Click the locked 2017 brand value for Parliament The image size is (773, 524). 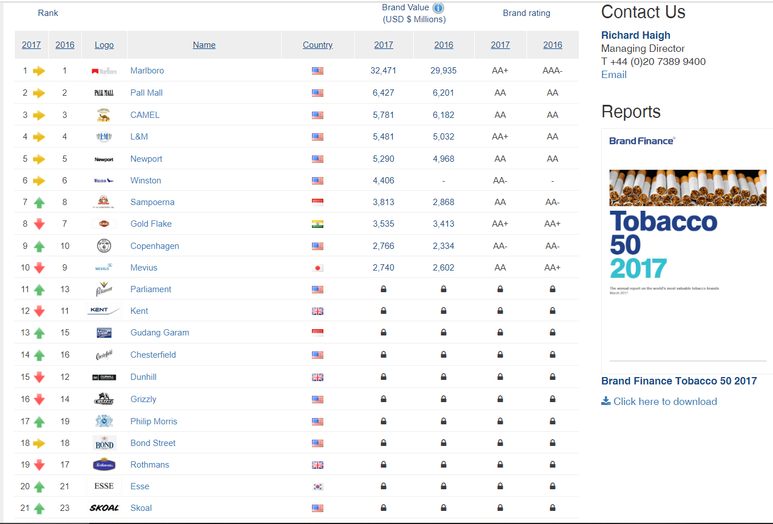click(x=383, y=289)
